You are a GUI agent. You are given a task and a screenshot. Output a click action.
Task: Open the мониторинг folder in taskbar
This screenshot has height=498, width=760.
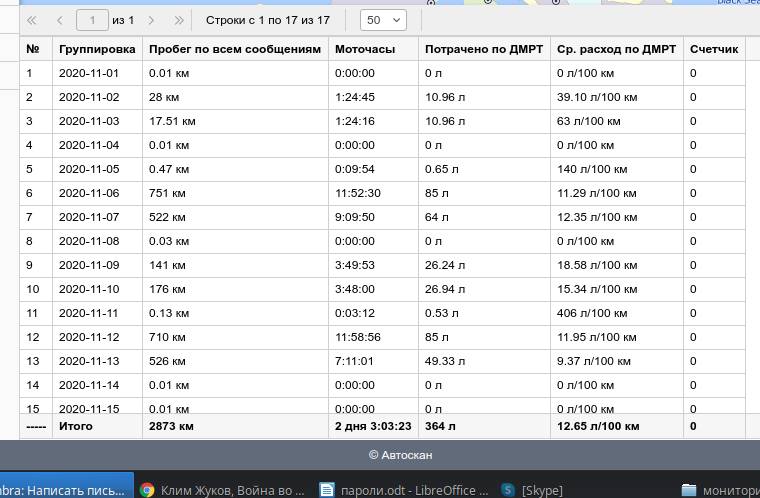click(718, 490)
